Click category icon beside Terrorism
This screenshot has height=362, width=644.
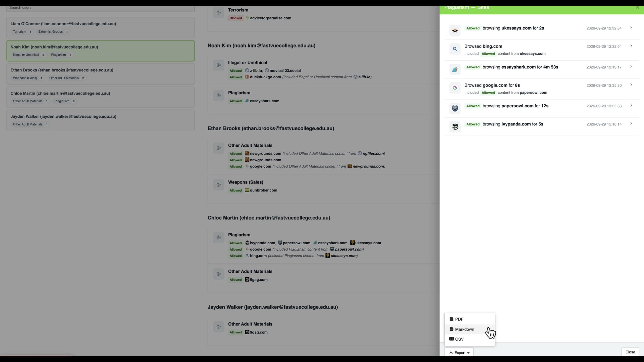(x=219, y=12)
